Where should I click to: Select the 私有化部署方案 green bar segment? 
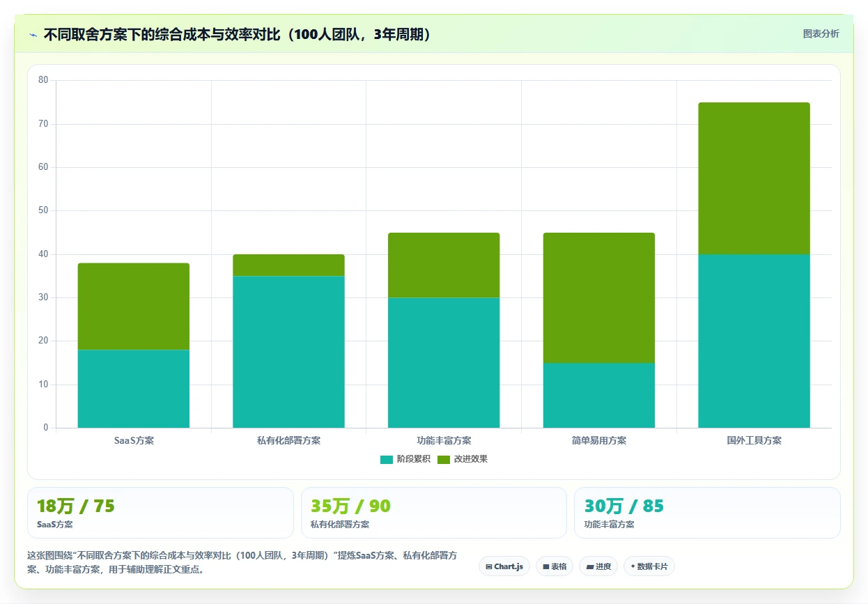(288, 265)
